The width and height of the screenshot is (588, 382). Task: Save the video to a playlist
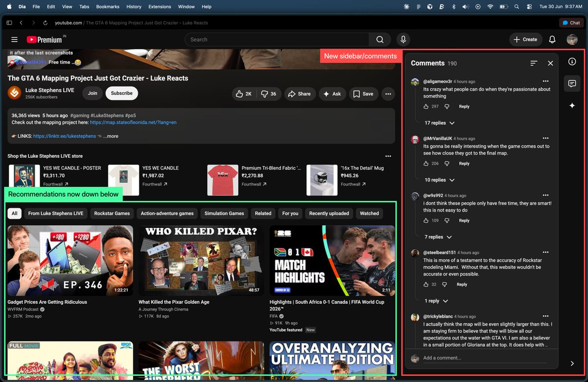(x=364, y=94)
